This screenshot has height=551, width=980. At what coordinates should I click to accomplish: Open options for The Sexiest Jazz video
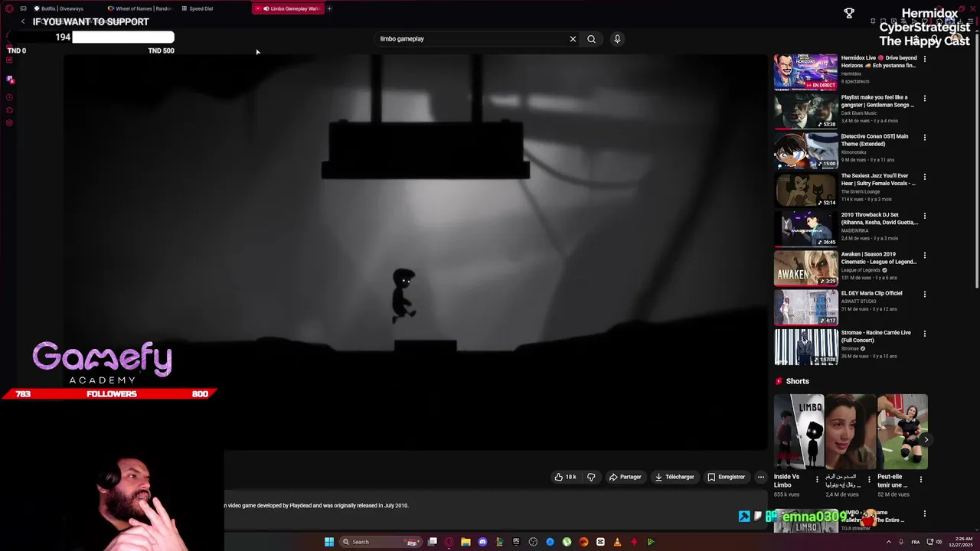click(924, 177)
